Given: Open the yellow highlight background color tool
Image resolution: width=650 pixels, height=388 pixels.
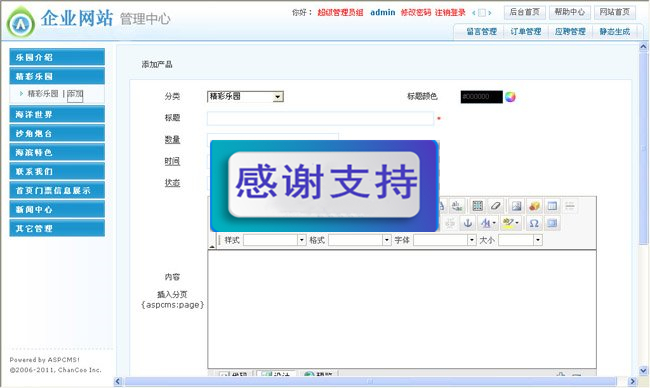Looking at the screenshot, I should pyautogui.click(x=511, y=223).
